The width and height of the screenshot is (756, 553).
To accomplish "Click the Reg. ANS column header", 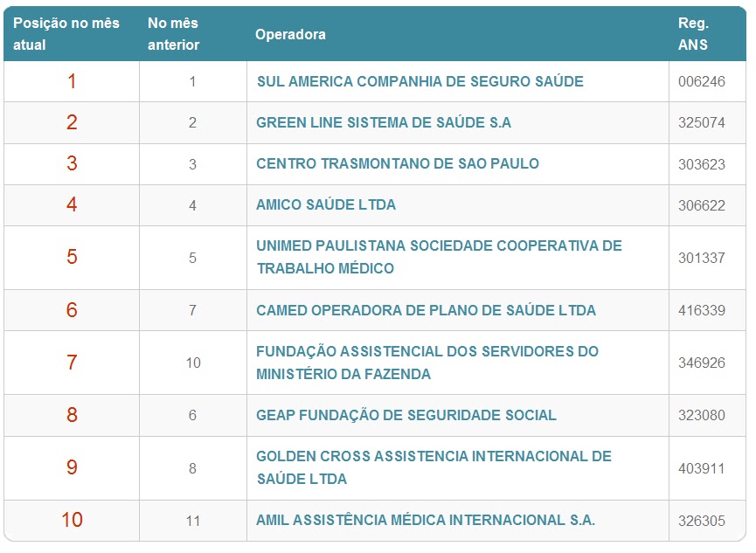I will click(x=693, y=34).
